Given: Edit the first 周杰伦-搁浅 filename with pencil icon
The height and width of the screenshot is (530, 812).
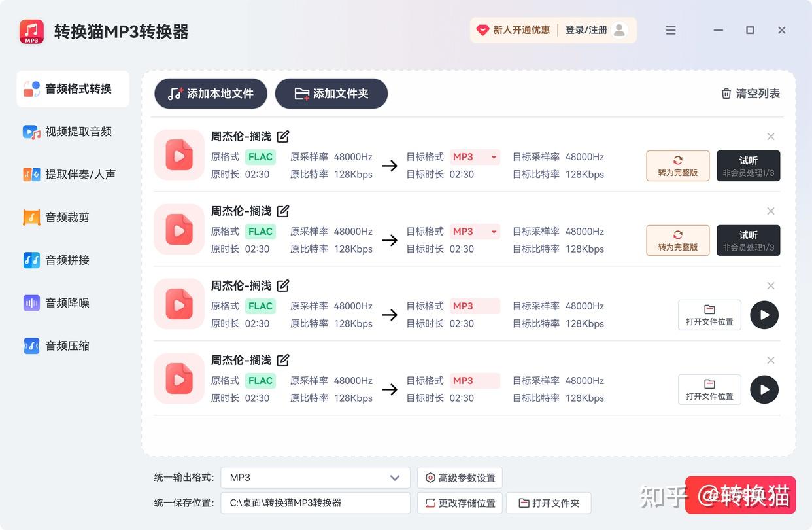Looking at the screenshot, I should 283,136.
